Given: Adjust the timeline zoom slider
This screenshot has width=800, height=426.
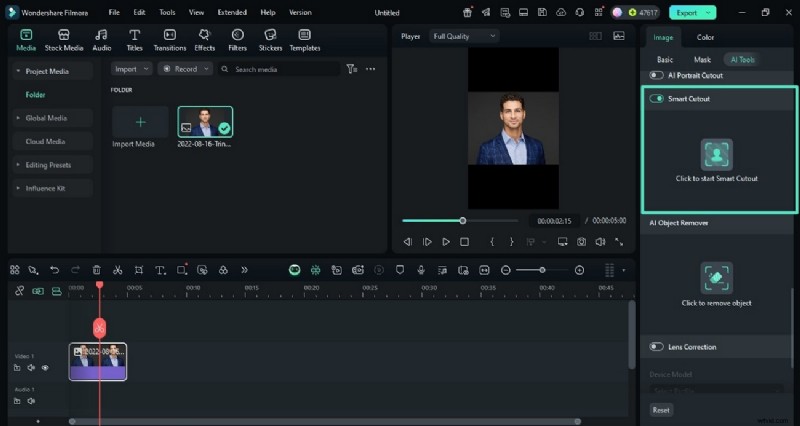Looking at the screenshot, I should point(542,270).
